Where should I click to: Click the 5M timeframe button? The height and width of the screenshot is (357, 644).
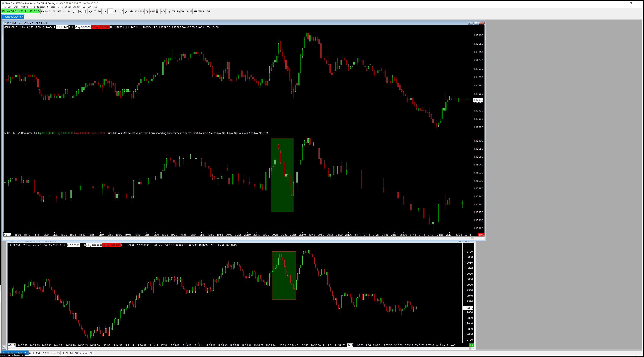point(191,11)
